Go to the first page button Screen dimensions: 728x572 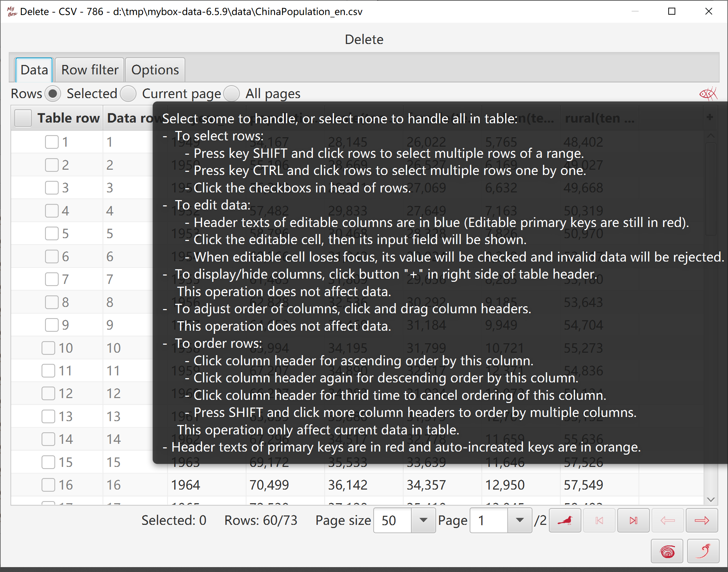click(599, 520)
